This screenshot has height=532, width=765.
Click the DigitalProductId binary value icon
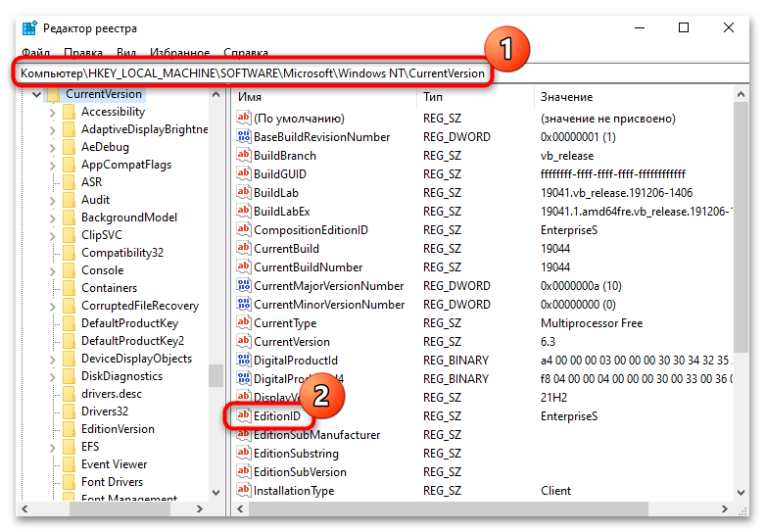point(244,360)
